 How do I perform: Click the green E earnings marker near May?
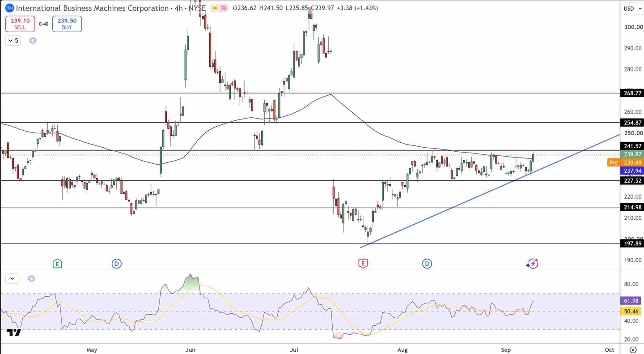click(57, 264)
